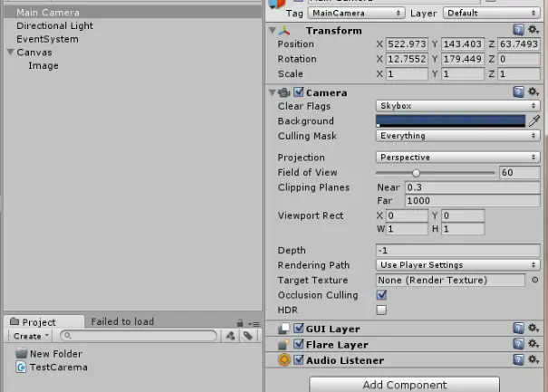The width and height of the screenshot is (548, 392).
Task: Open Clear Flags dropdown Skybox
Action: (457, 106)
